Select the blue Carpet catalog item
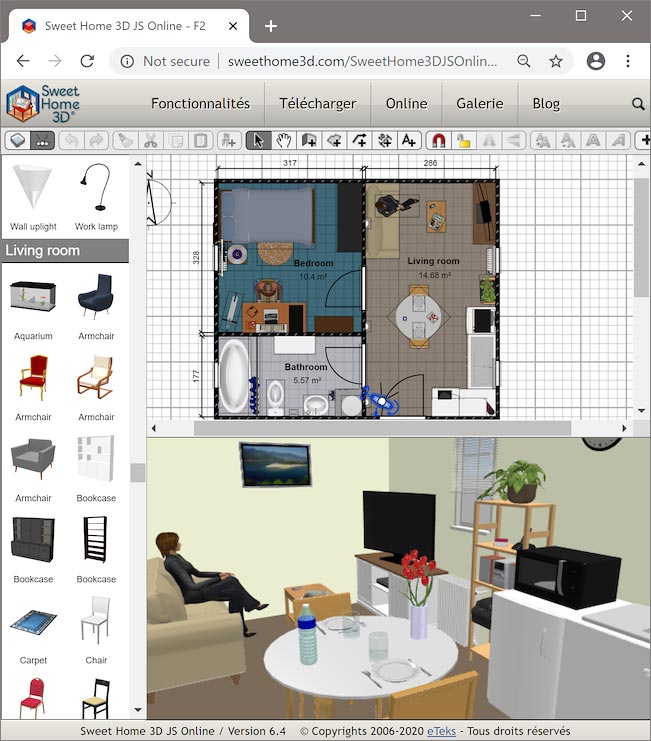Viewport: 651px width, 741px height. point(33,630)
